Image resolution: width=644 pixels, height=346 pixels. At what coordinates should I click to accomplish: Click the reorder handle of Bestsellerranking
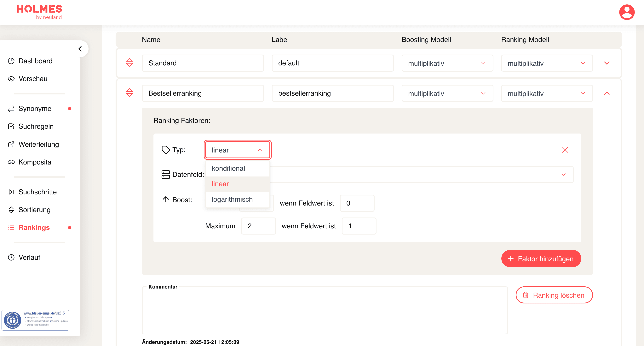[129, 93]
